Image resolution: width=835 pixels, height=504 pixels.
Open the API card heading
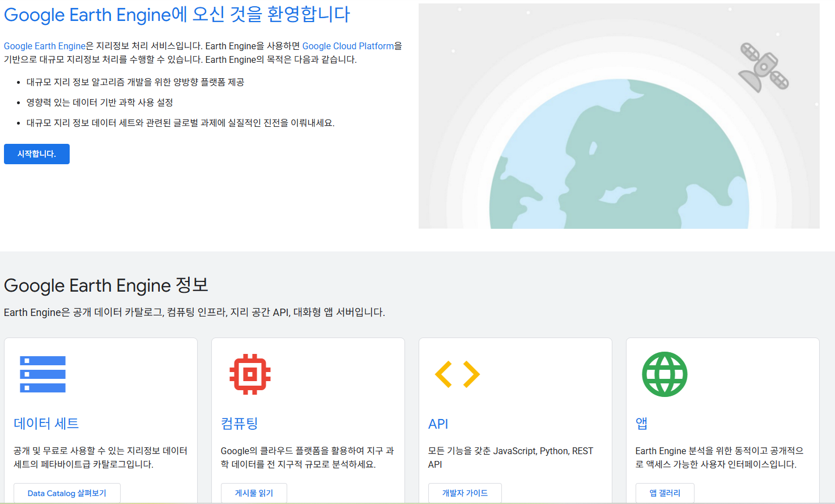click(438, 424)
